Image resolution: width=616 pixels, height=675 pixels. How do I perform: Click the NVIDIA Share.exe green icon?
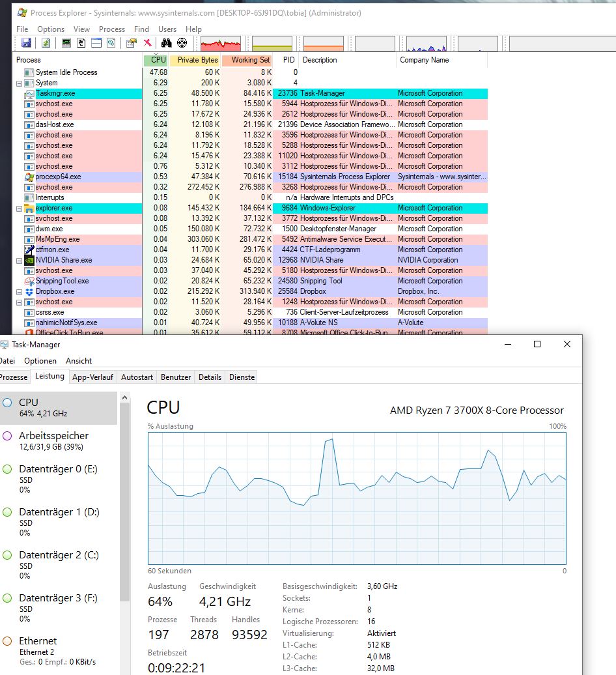(x=29, y=260)
